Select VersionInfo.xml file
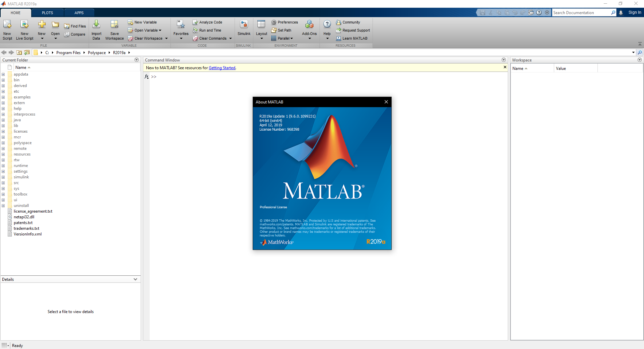Viewport: 644px width, 349px height. pyautogui.click(x=28, y=234)
